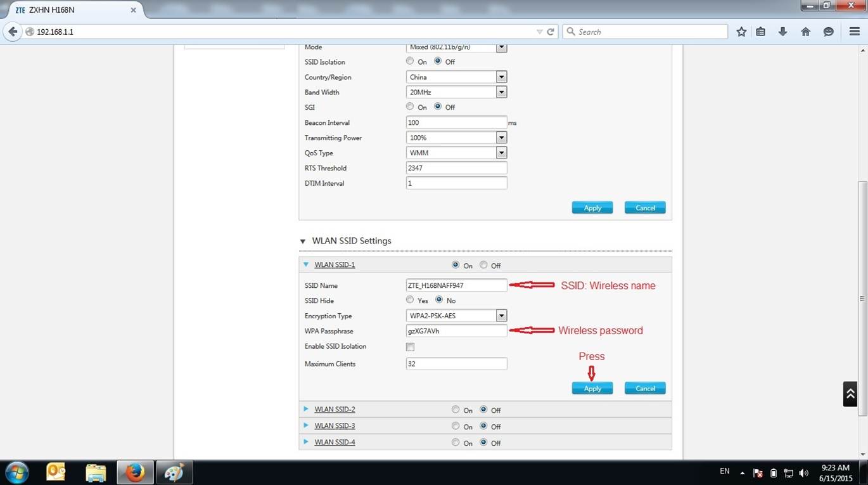Screen dimensions: 868x485
Task: Expand the WLAN SSID-2 panel
Action: [x=306, y=409]
